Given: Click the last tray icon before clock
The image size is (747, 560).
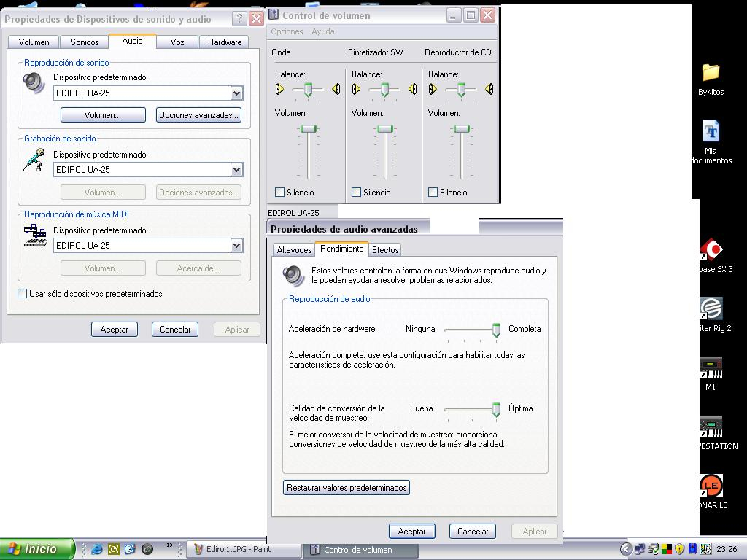Looking at the screenshot, I should click(706, 549).
